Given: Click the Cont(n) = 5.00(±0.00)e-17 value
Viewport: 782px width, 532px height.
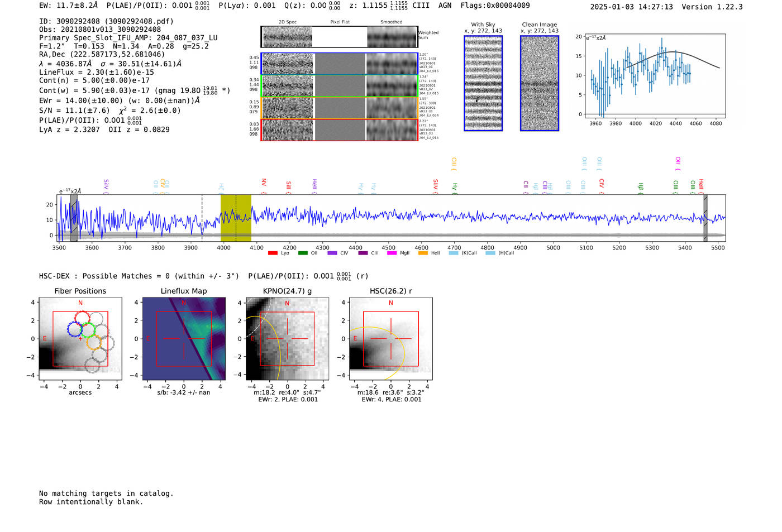Looking at the screenshot, I should (x=94, y=80).
